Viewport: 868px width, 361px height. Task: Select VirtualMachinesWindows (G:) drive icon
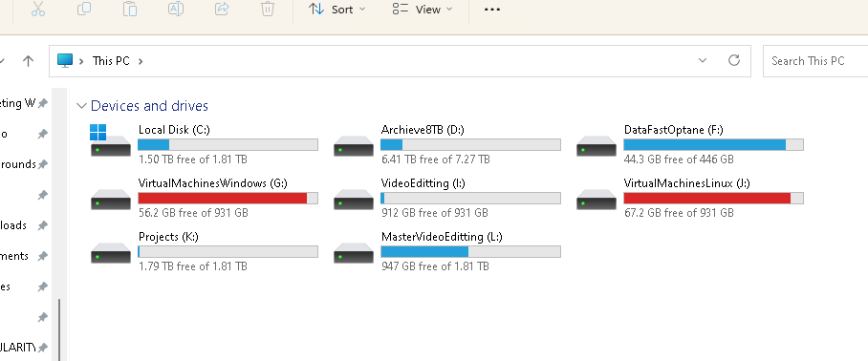coord(111,200)
